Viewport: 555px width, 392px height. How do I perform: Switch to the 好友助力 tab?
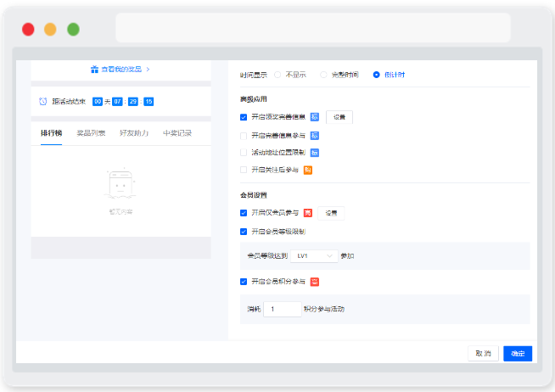point(134,133)
